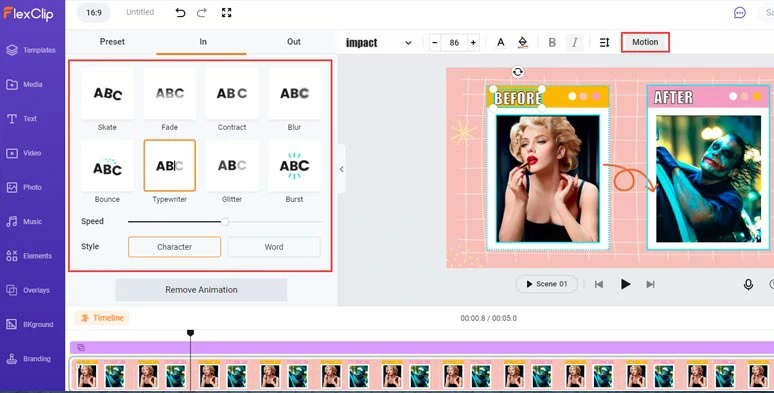Click the blonde woman photo on canvas
The width and height of the screenshot is (774, 393).
[547, 179]
